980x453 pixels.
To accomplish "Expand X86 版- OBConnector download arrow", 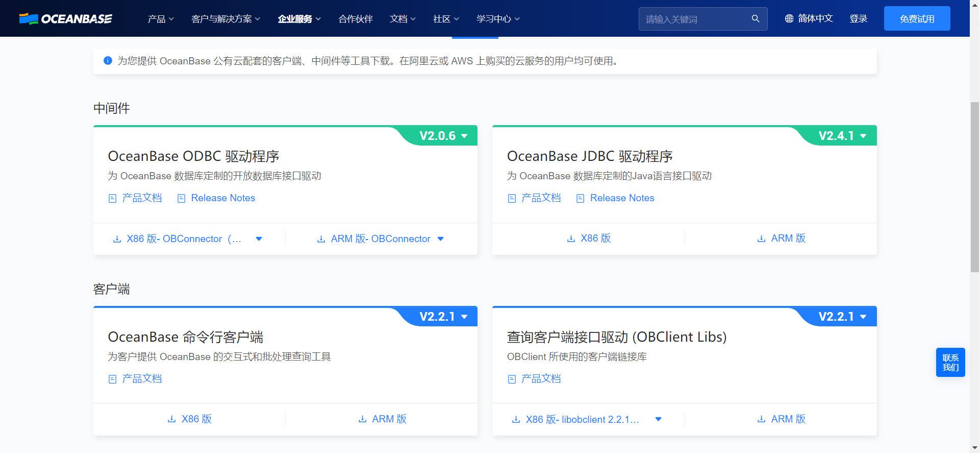I will (259, 239).
